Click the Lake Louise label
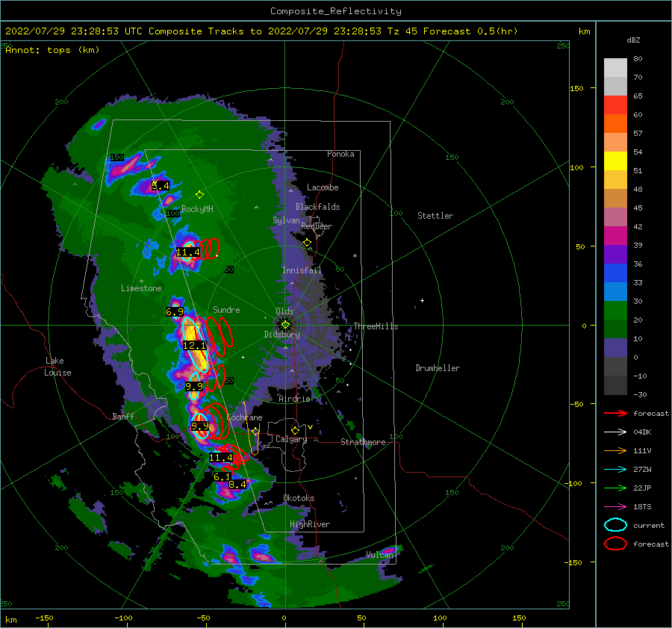672x628 pixels. [x=57, y=367]
